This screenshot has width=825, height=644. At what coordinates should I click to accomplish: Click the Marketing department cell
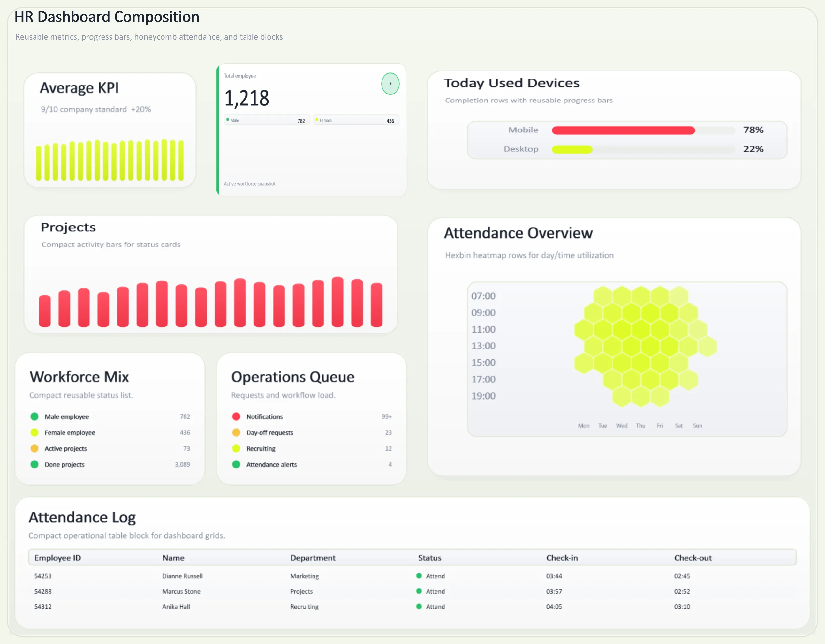(305, 576)
